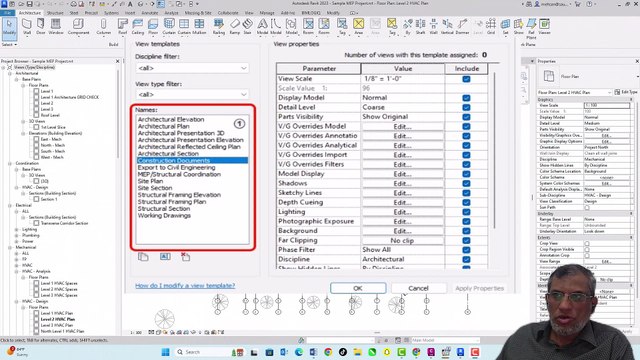
Task: Activate the Mullion tool
Action: pyautogui.click(x=199, y=27)
